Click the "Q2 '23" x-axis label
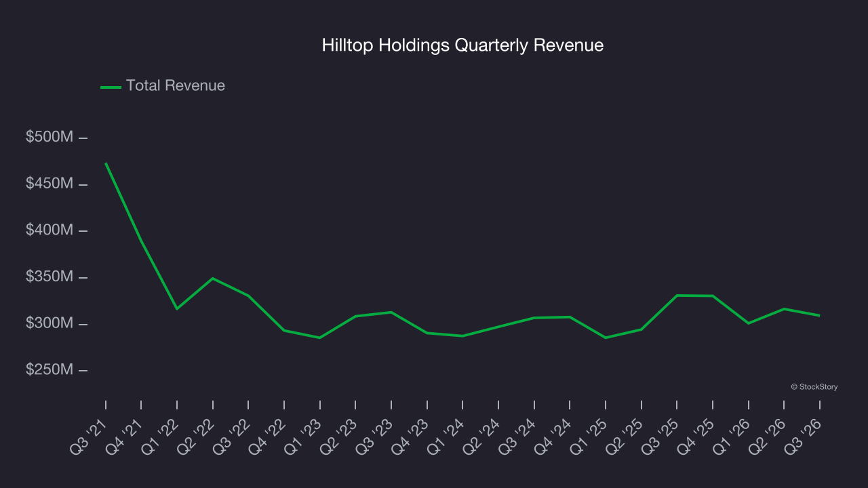The image size is (868, 488). tap(339, 435)
